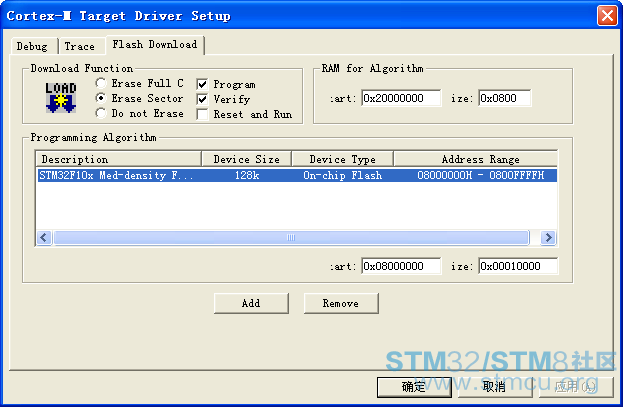Screen dimensions: 623x407
Task: Click the On-chip Flash device type cell
Action: (342, 175)
